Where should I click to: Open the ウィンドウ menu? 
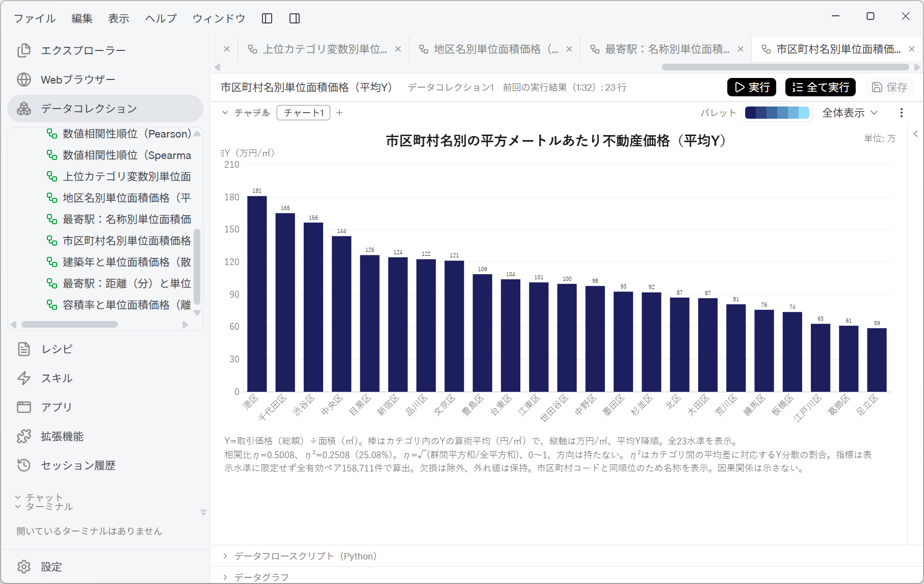pyautogui.click(x=219, y=18)
